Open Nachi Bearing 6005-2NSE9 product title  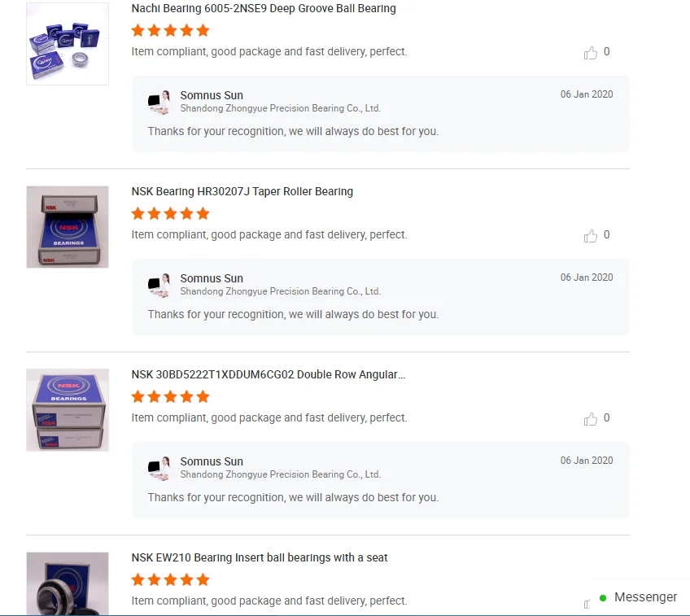point(264,8)
